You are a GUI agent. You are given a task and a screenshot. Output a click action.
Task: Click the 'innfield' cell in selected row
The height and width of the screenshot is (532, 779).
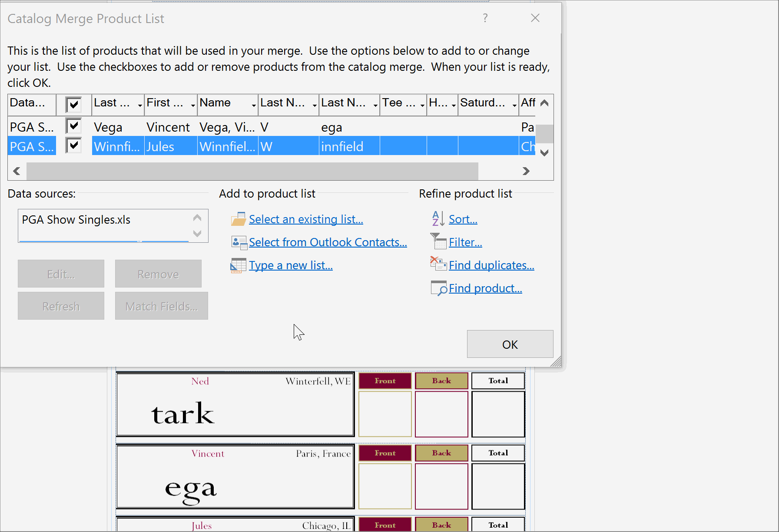click(349, 146)
